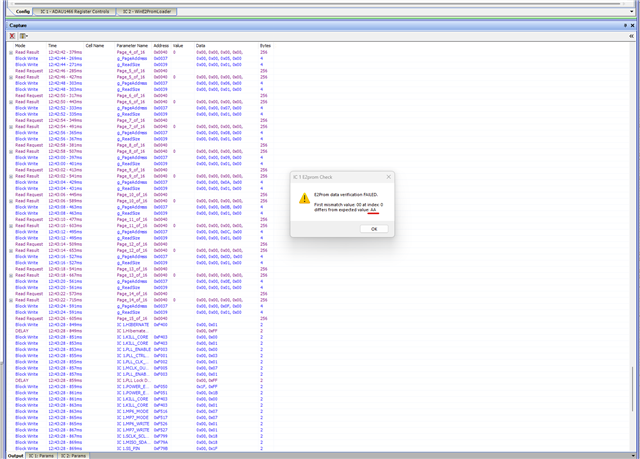Clear the capture log with red X icon
The height and width of the screenshot is (459, 640).
[x=12, y=36]
